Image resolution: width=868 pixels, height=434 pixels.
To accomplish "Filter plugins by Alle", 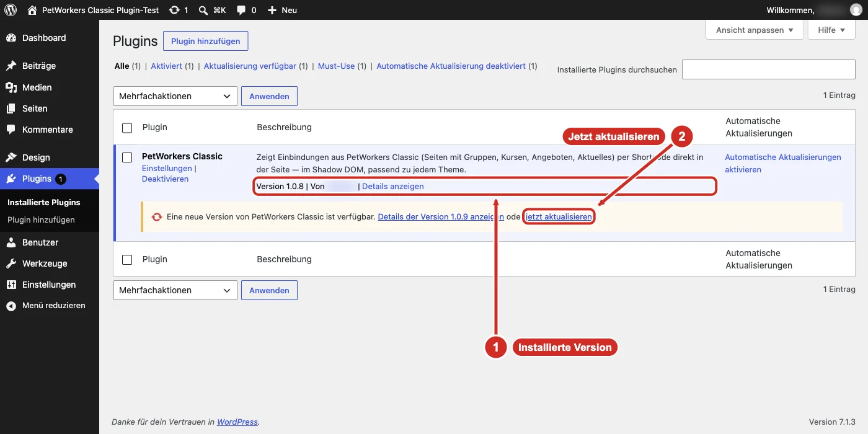I will [x=122, y=66].
